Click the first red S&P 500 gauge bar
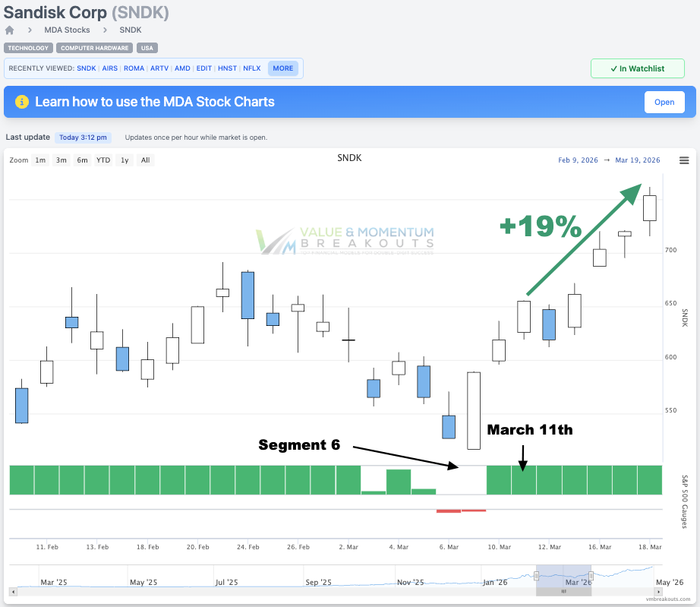700x607 pixels. 448,511
